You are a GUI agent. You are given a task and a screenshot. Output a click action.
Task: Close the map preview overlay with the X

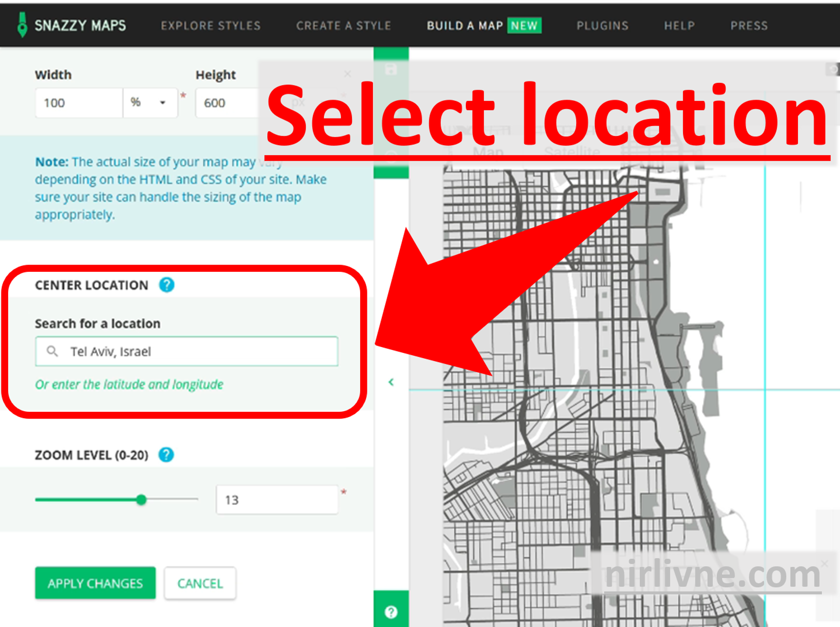[348, 73]
